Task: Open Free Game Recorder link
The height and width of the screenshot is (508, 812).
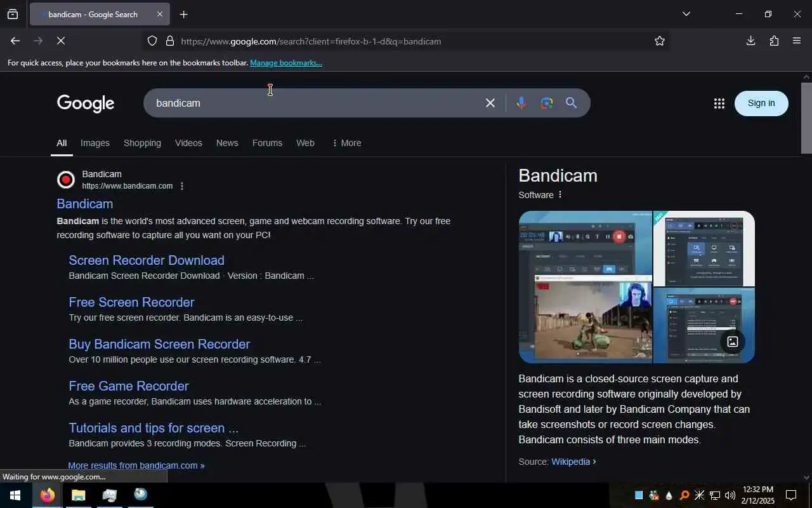Action: click(129, 386)
